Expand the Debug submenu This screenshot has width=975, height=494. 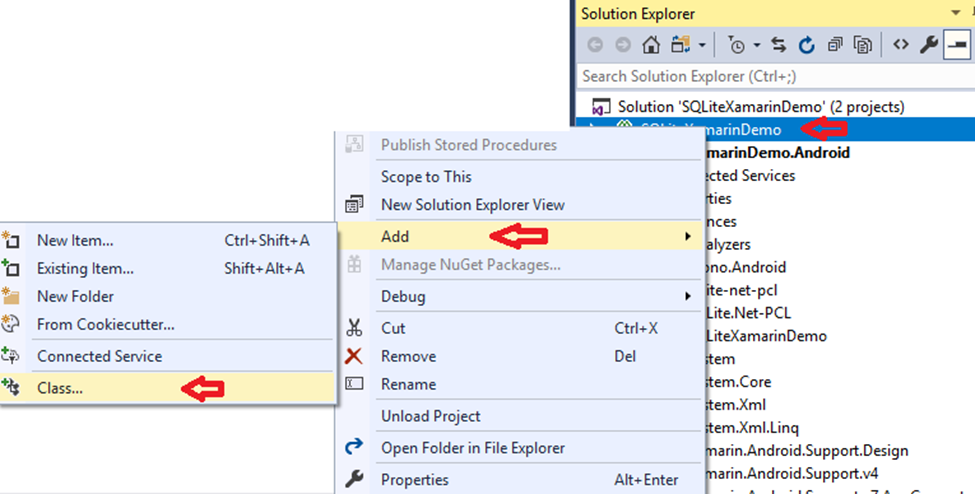(520, 297)
